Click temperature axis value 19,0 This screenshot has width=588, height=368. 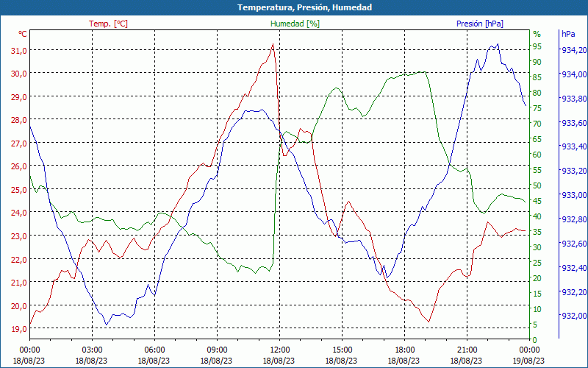click(x=19, y=329)
